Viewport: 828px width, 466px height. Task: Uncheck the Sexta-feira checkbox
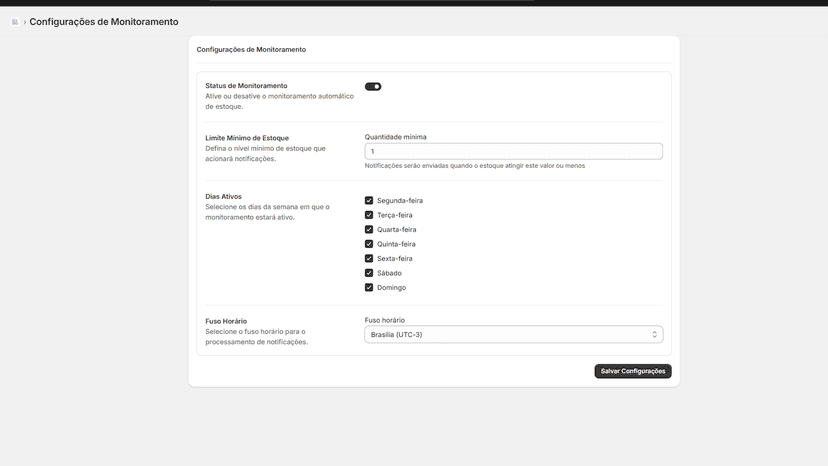coord(369,258)
